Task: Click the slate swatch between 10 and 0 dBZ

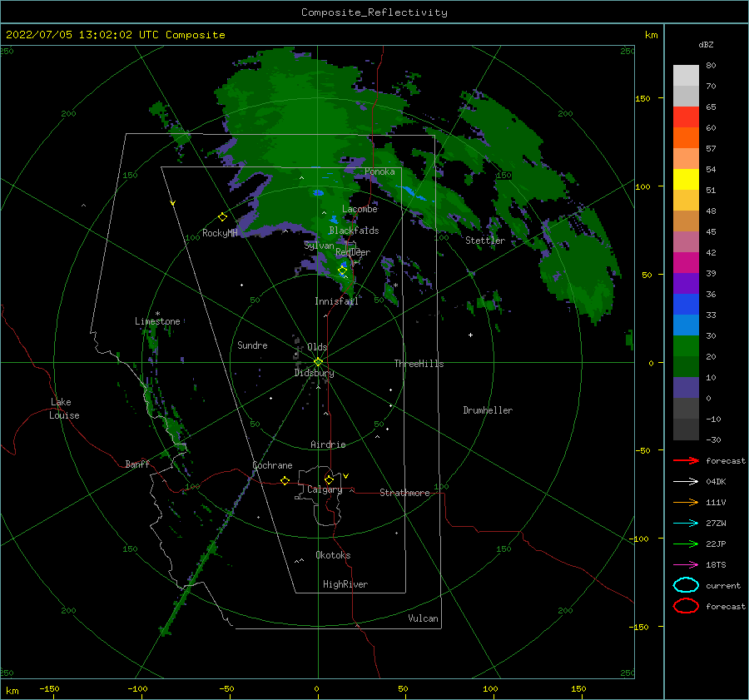Action: tap(686, 388)
